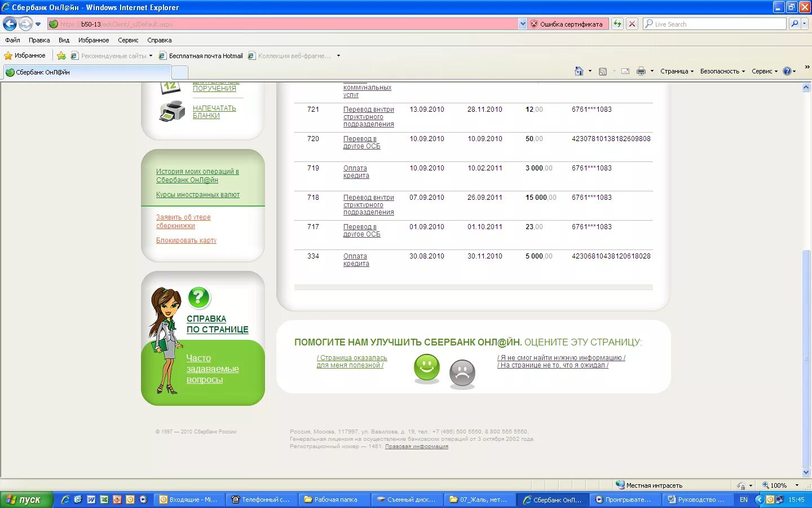Stop loading with the red X icon
Screen dimensions: 812x508
pos(632,24)
